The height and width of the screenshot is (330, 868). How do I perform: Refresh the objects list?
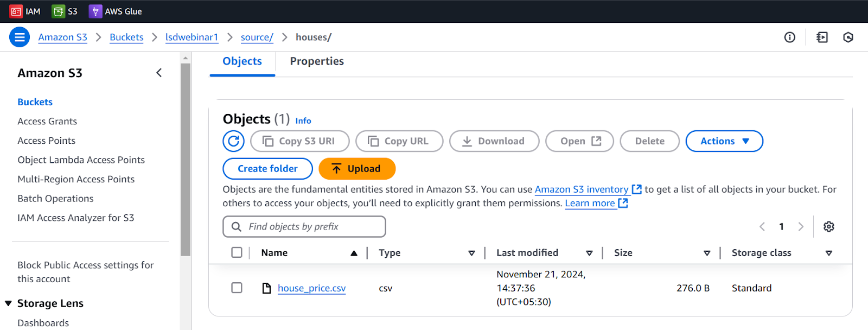(x=233, y=141)
